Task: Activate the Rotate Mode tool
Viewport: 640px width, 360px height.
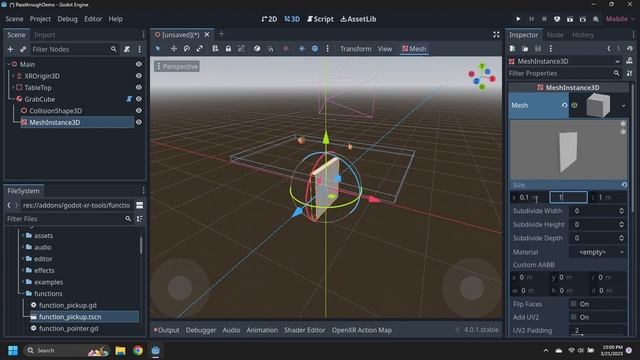Action: pyautogui.click(x=187, y=49)
